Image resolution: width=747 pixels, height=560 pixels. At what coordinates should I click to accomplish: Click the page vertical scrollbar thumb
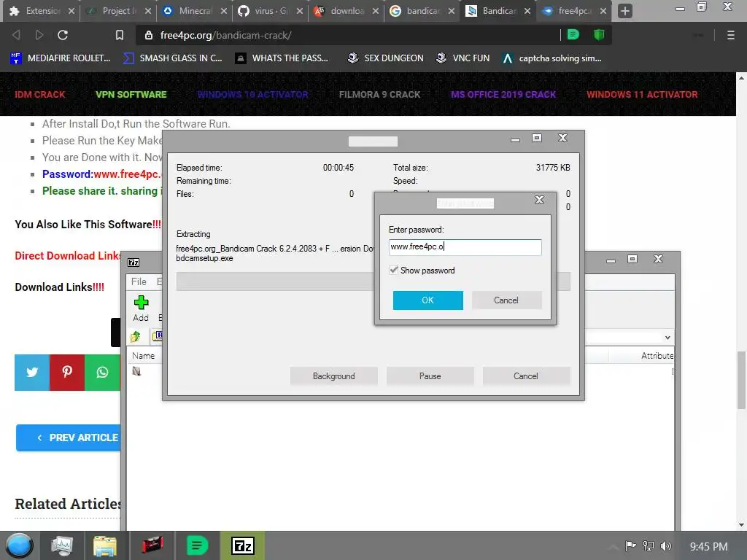click(x=741, y=380)
